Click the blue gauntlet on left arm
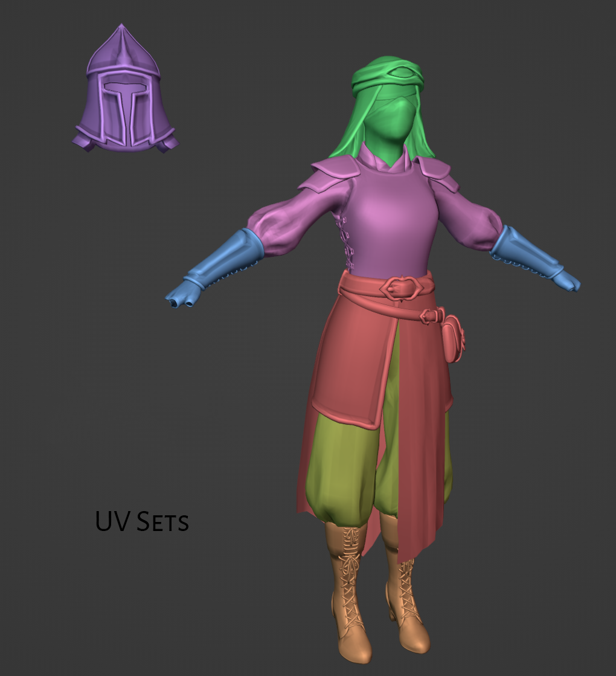 pyautogui.click(x=216, y=267)
